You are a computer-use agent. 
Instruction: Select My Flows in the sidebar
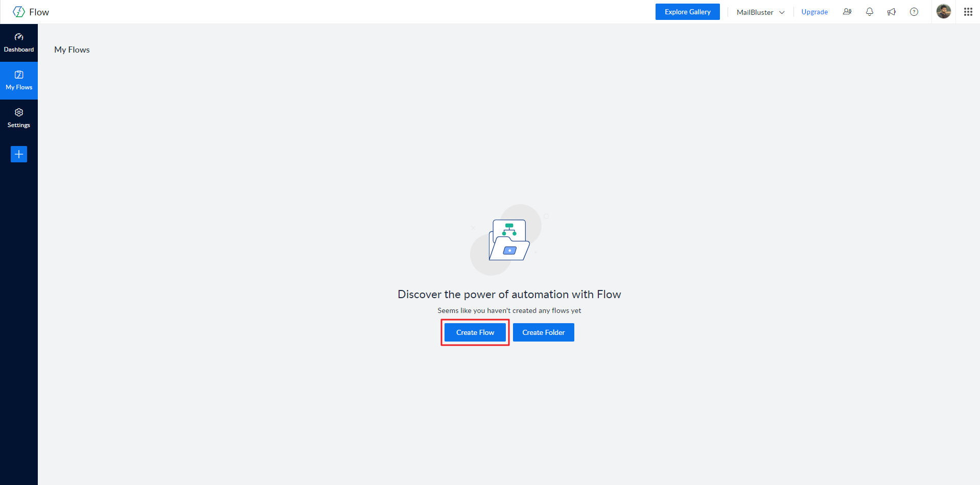(19, 81)
